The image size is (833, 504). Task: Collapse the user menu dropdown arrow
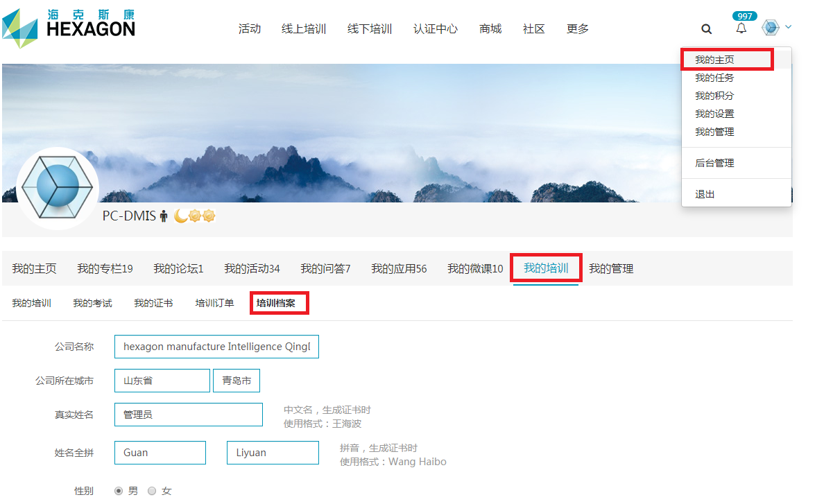tap(789, 27)
